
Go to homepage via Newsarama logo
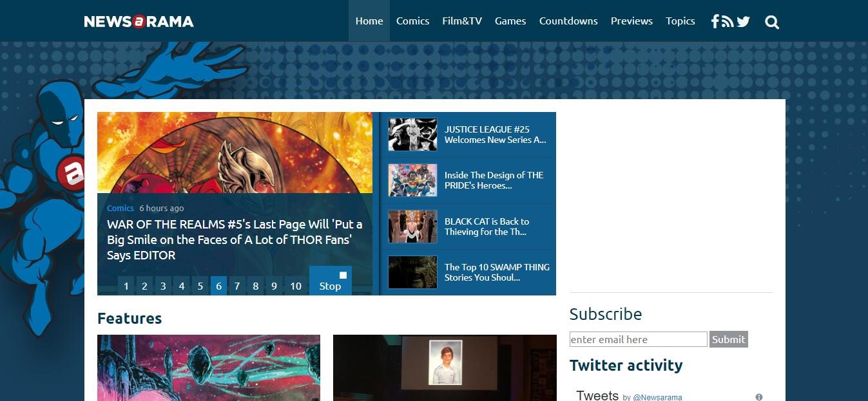click(x=139, y=21)
